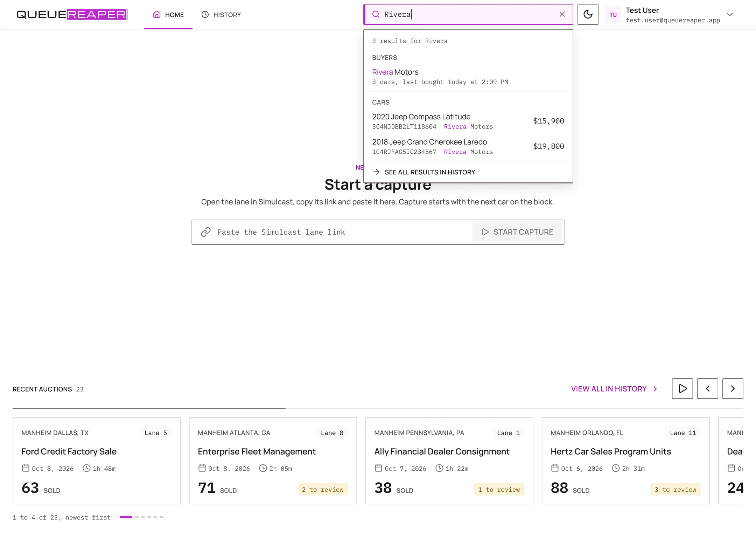
Task: Click See All Results in History
Action: coord(468,172)
